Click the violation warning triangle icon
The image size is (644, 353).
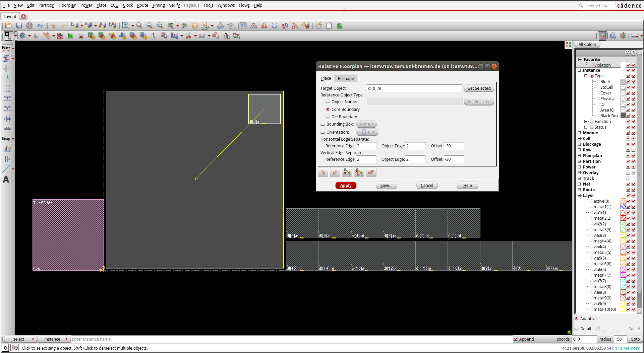pos(264,26)
